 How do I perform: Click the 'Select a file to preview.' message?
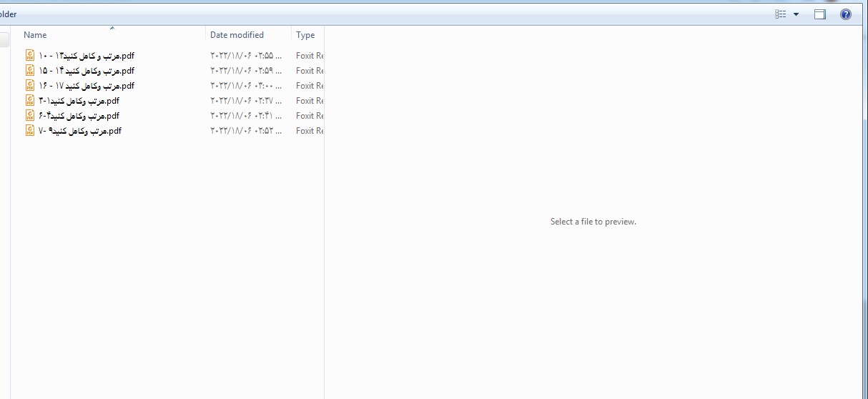point(593,222)
